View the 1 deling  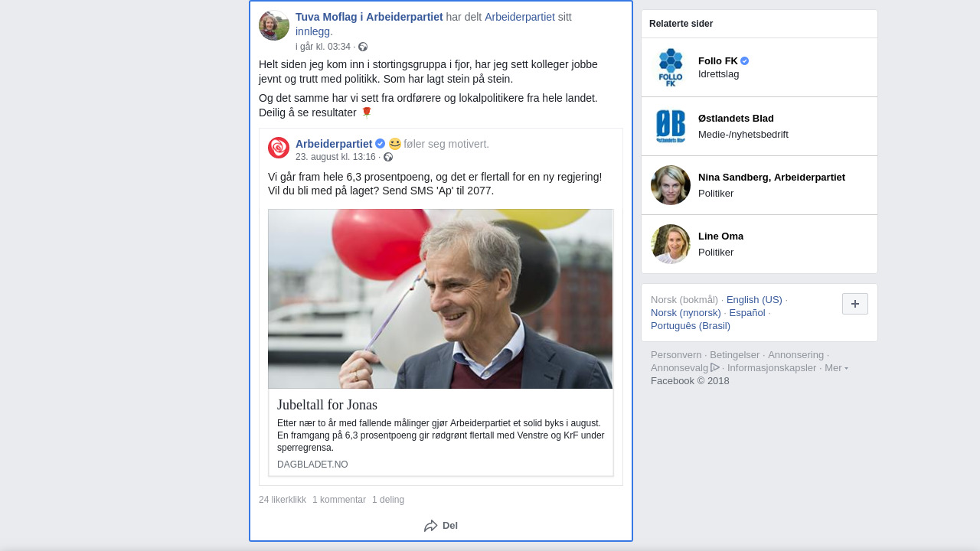pyautogui.click(x=388, y=500)
